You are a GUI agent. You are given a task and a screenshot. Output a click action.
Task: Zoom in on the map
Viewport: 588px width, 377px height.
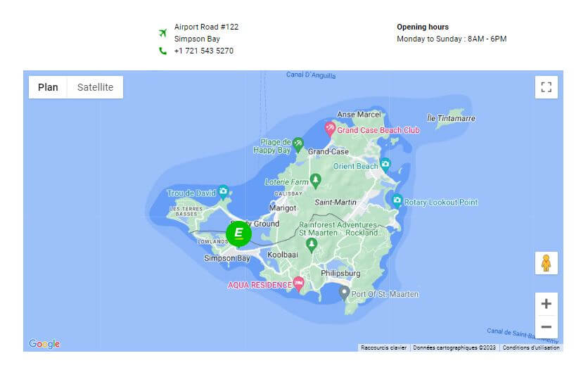(546, 304)
